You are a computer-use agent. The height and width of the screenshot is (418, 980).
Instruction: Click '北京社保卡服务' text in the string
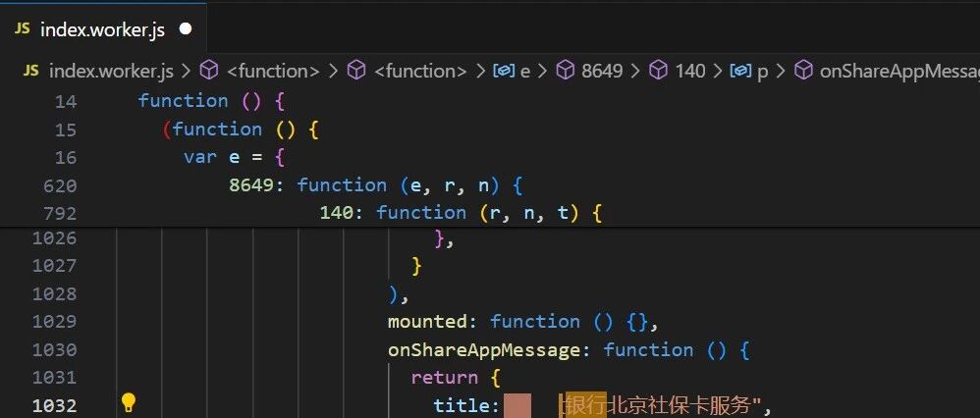(679, 405)
